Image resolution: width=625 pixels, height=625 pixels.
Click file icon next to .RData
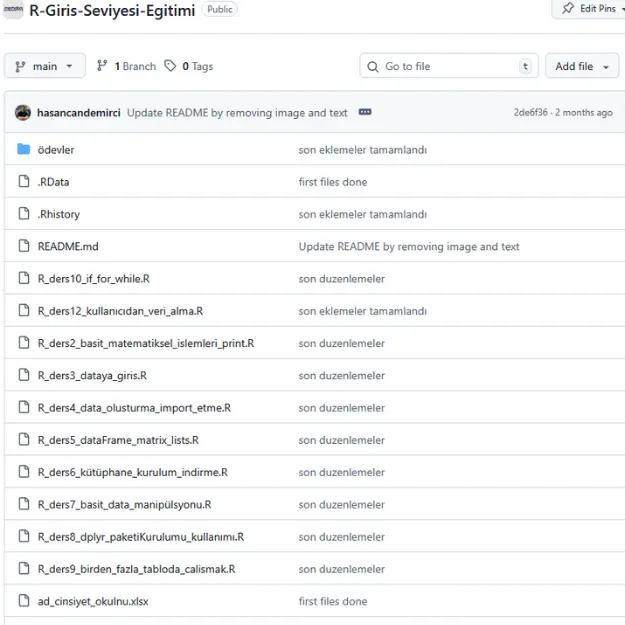pyautogui.click(x=24, y=181)
